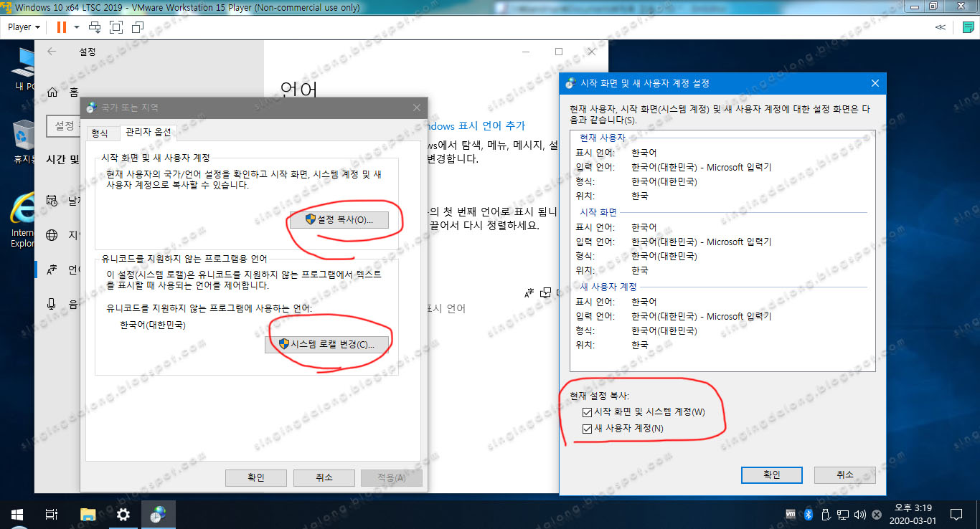Screen dimensions: 980x529
Task: Click the Home icon in Settings sidebar
Action: tap(52, 92)
